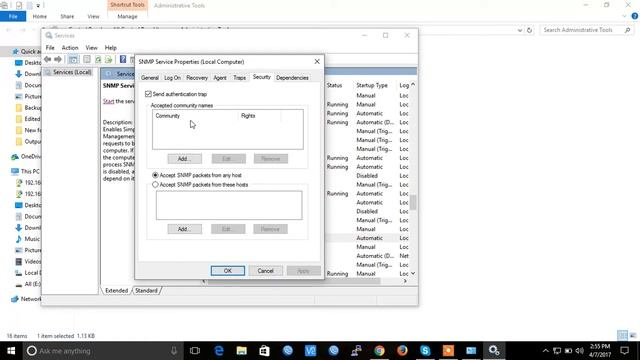Open the Explorer File ribbon tab

click(13, 16)
